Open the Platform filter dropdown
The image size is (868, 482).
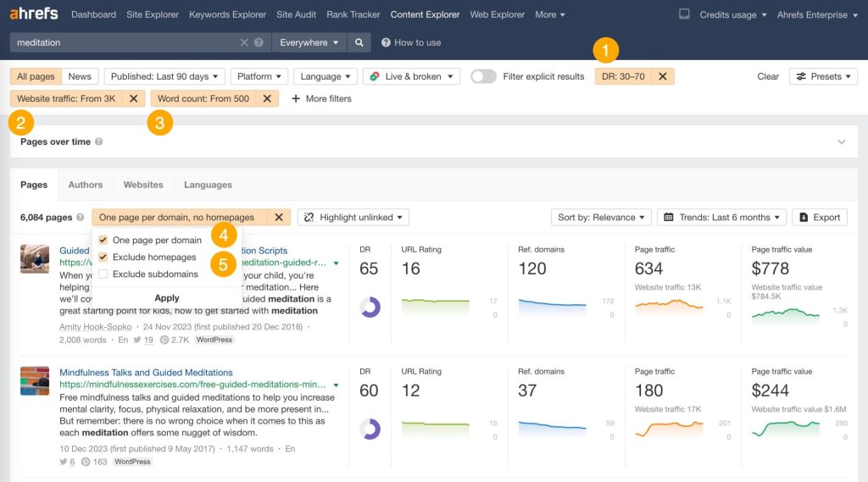[x=259, y=76]
